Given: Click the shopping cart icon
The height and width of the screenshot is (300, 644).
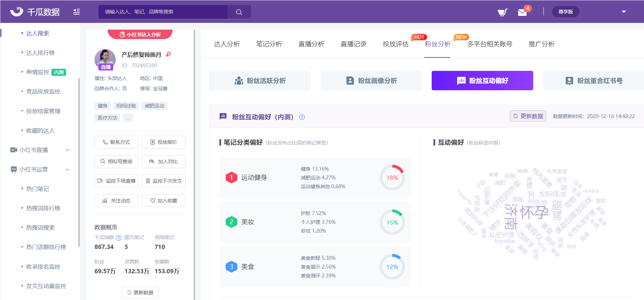Looking at the screenshot, I should [x=502, y=12].
